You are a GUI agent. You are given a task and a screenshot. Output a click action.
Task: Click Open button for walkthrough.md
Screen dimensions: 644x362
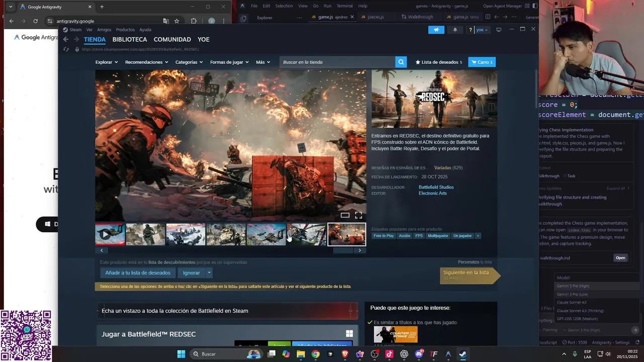point(620,258)
